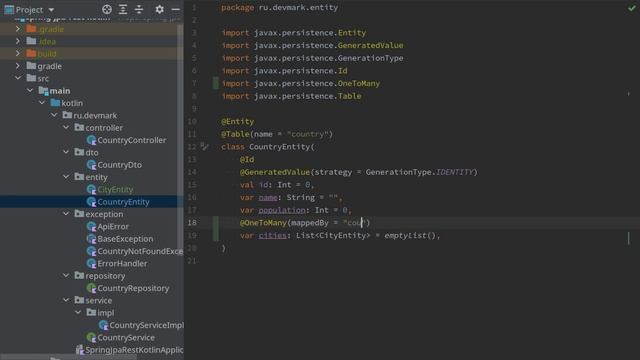Click the interface icon beside CountryService
This screenshot has width=640, height=360.
tap(91, 338)
